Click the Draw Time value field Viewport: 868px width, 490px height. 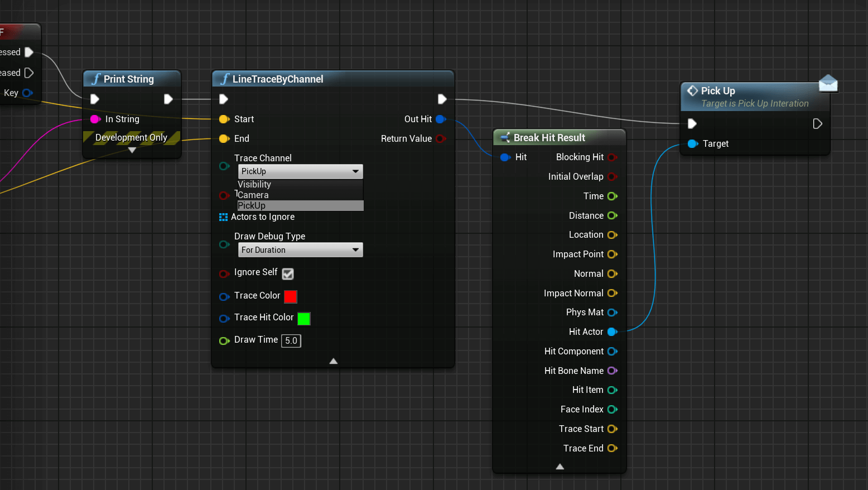pyautogui.click(x=291, y=340)
